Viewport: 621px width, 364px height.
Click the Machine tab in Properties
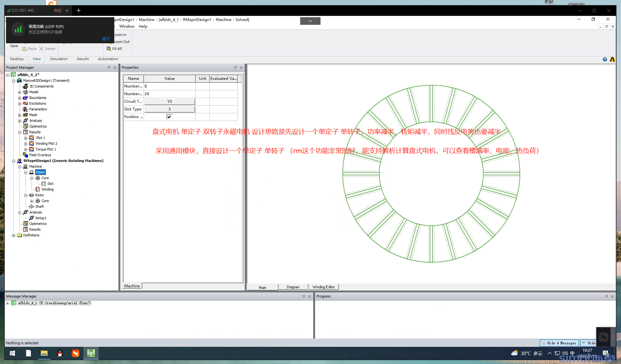132,286
